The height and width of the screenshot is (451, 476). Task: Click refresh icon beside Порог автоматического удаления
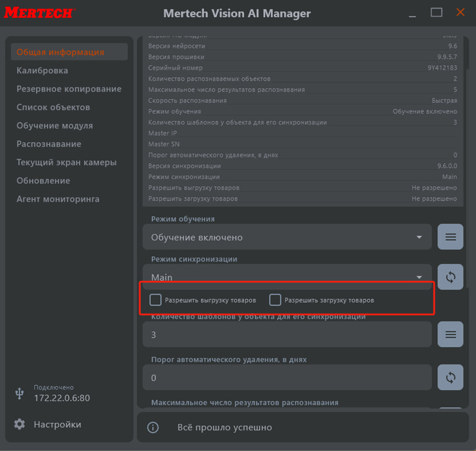tap(450, 378)
